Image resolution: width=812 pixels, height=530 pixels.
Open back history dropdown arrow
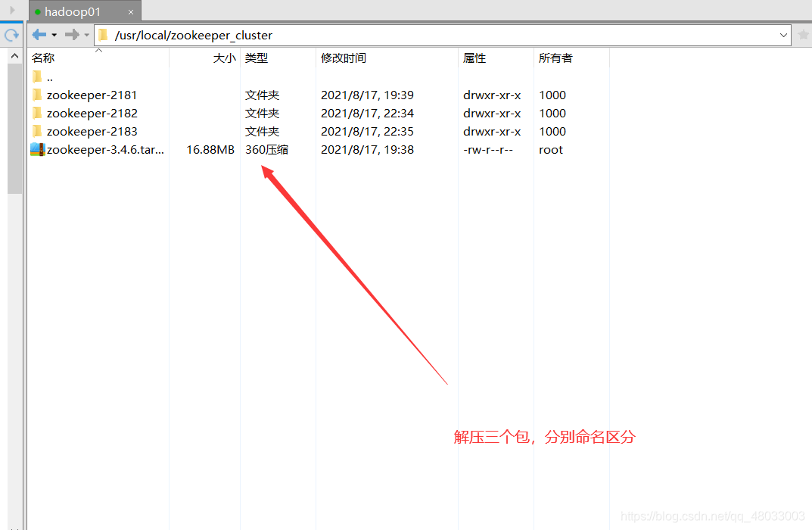point(54,36)
